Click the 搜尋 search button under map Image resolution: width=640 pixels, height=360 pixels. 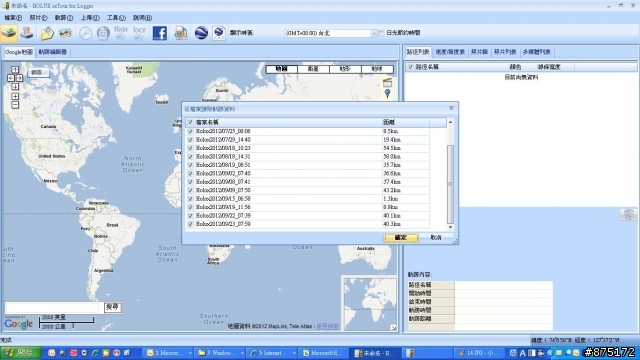tap(112, 307)
